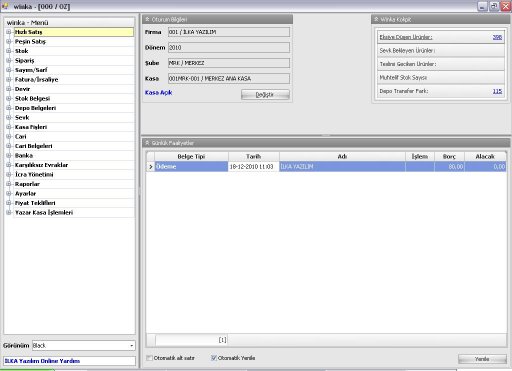Expand the Peşin Satış tree node
This screenshot has height=371, width=512.
click(9, 41)
